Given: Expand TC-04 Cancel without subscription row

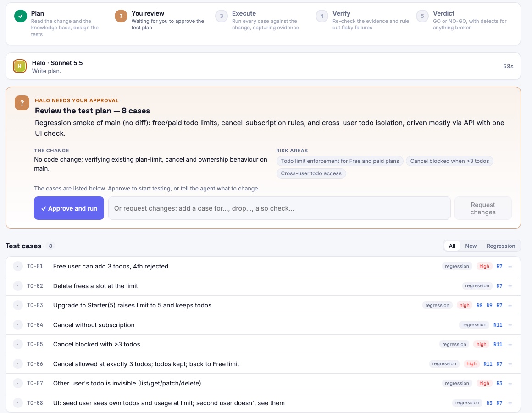Looking at the screenshot, I should coord(510,325).
